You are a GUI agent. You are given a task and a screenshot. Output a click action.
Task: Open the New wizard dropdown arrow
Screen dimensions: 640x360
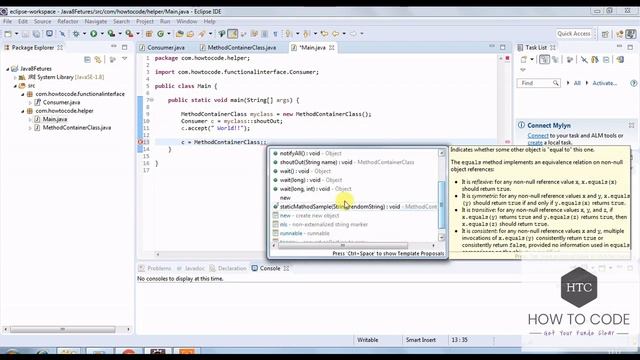pos(16,34)
